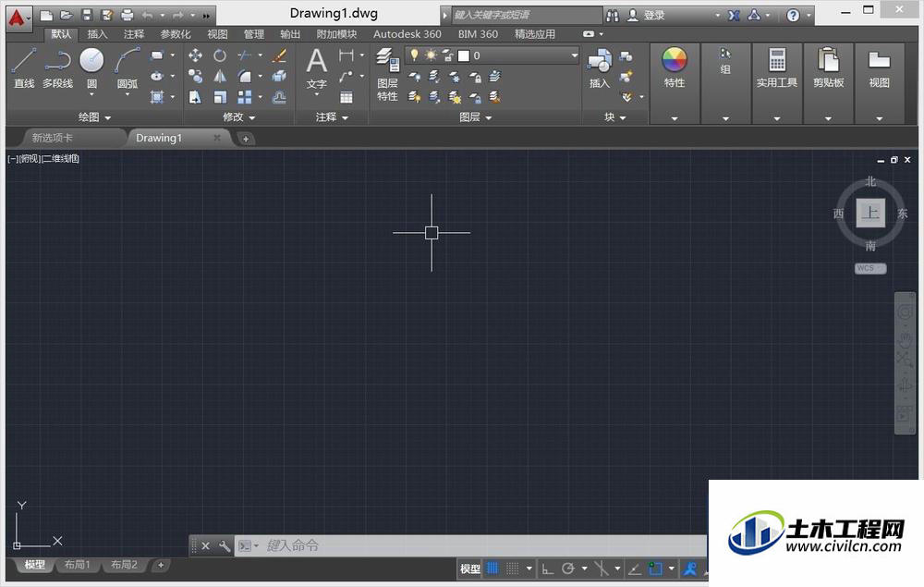The width and height of the screenshot is (924, 587).
Task: Expand the 绘图 panel dropdown
Action: coord(95,117)
